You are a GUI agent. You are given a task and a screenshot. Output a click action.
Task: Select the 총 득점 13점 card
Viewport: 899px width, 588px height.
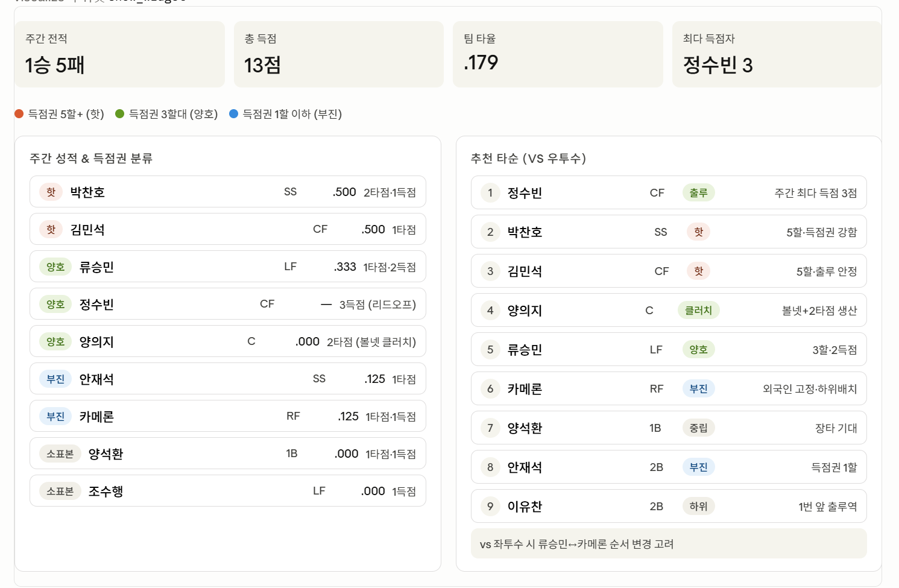(x=339, y=54)
